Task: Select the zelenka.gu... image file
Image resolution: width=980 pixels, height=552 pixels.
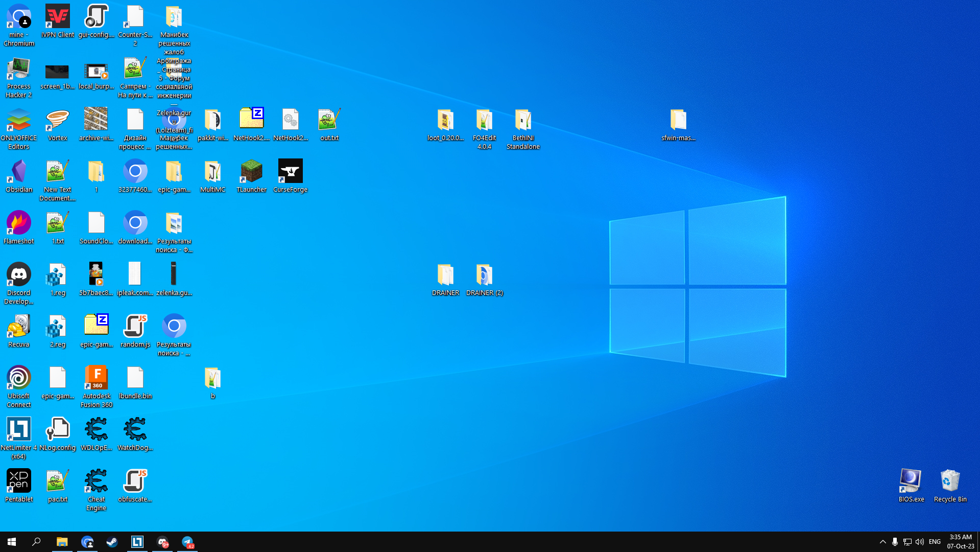Action: pos(174,280)
